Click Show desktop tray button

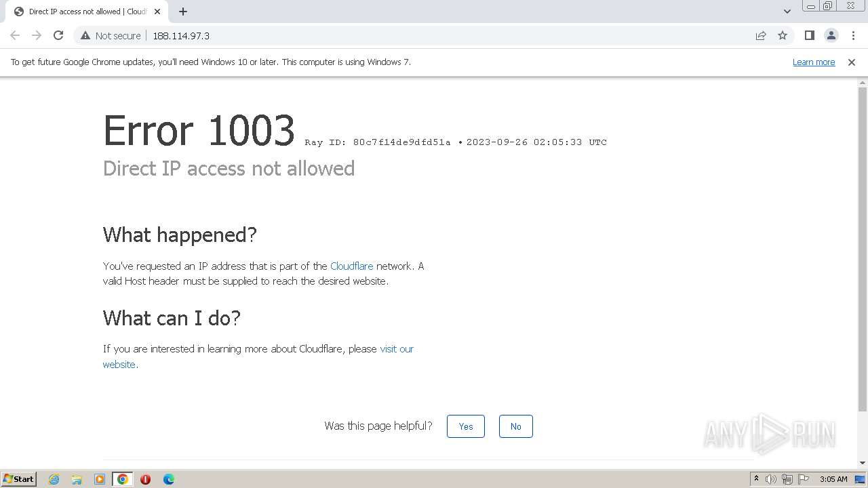861,479
